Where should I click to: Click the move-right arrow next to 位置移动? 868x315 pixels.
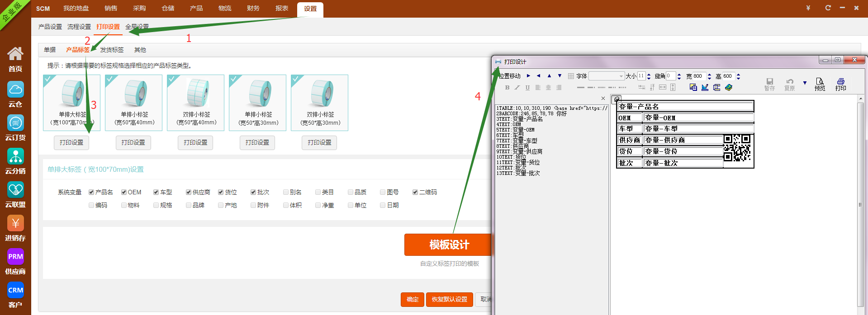tap(528, 76)
